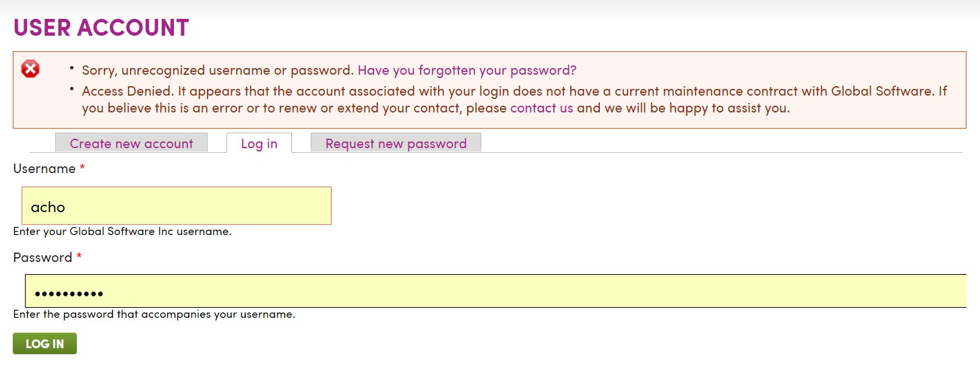
Task: Switch to the 'Create new account' tab
Action: [x=131, y=143]
